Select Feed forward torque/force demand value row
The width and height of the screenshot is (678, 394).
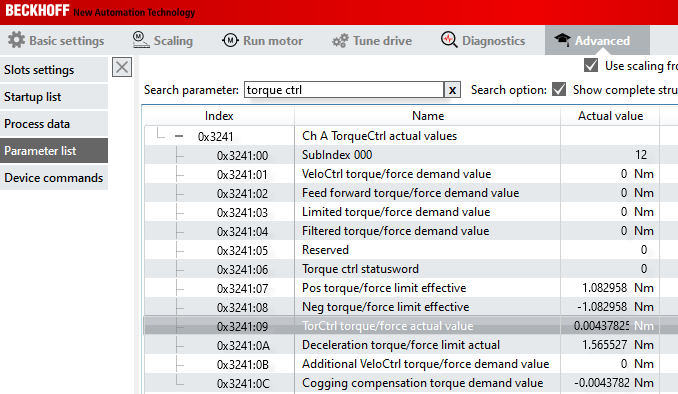tap(411, 193)
